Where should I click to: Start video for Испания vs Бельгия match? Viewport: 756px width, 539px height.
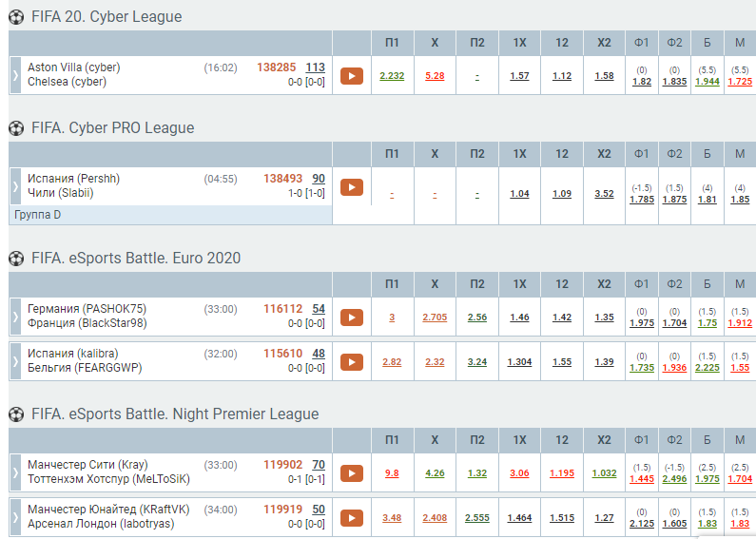[352, 362]
